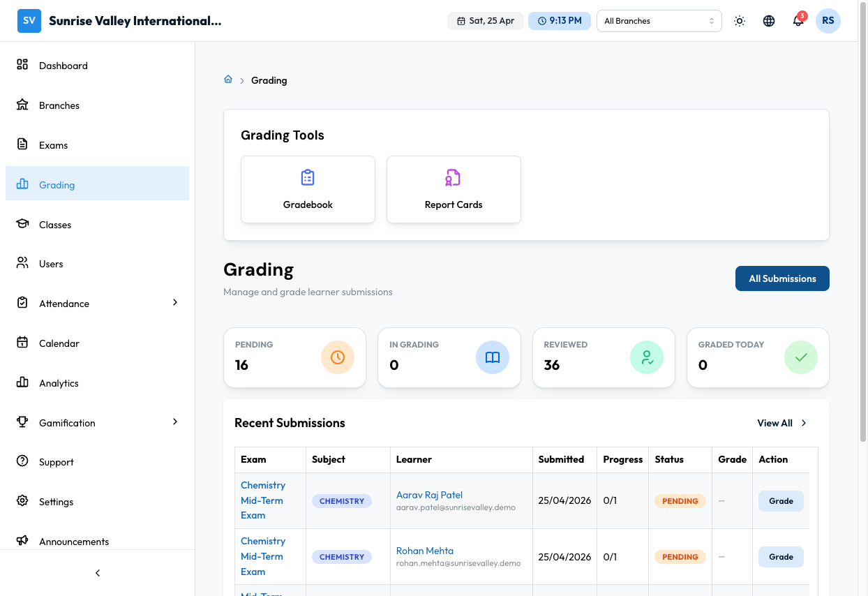The width and height of the screenshot is (868, 596).
Task: Click the Analytics sidebar icon
Action: (x=22, y=382)
